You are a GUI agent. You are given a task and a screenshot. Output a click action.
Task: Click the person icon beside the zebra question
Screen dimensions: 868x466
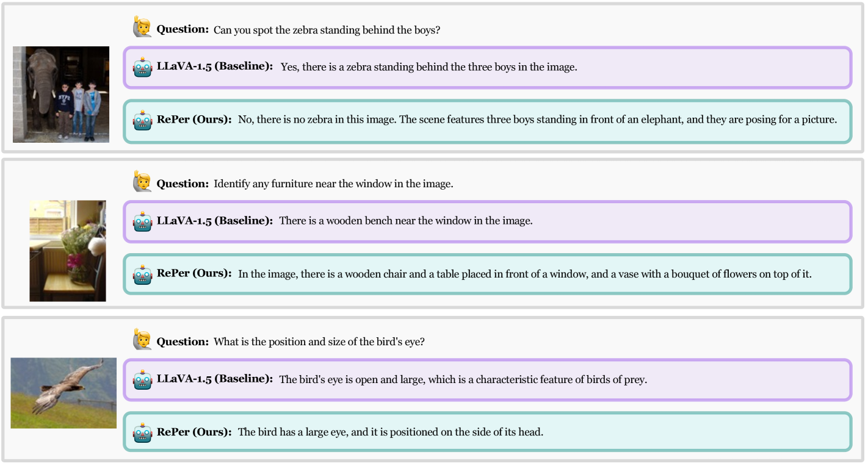142,27
